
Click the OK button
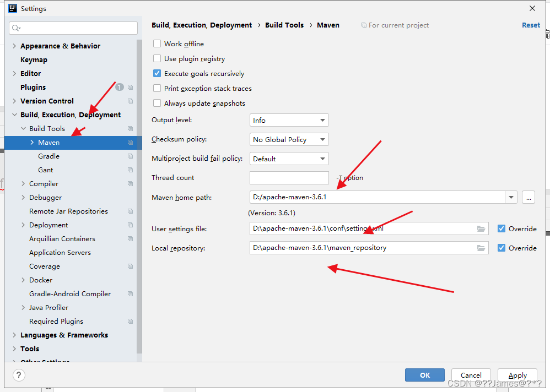[425, 375]
